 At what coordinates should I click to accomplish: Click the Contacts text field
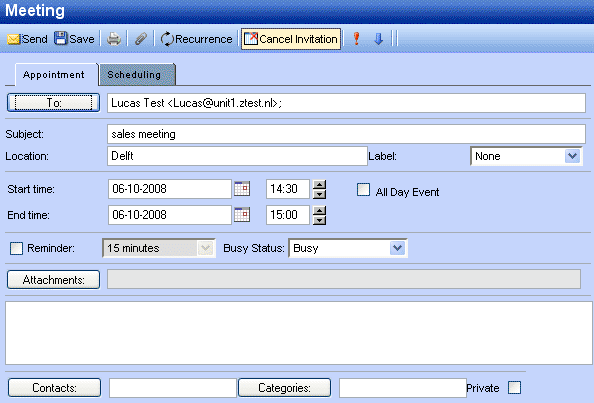point(173,387)
